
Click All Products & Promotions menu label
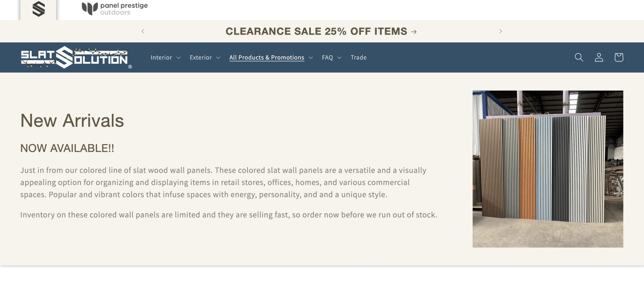click(266, 57)
